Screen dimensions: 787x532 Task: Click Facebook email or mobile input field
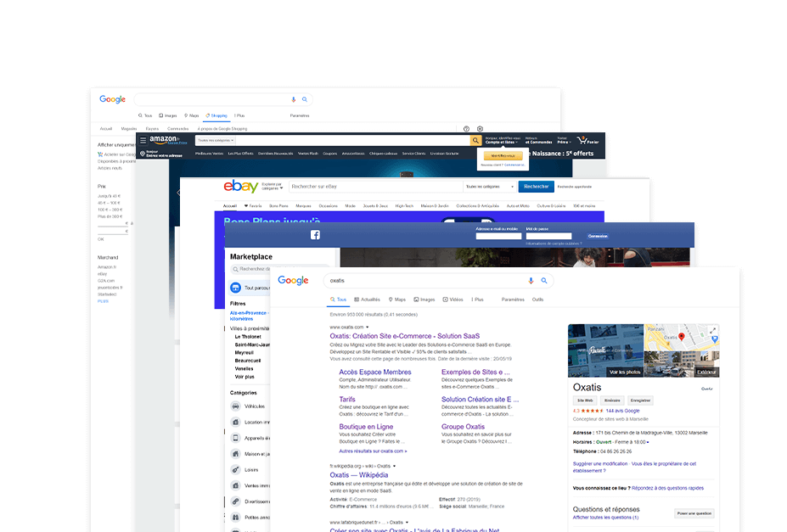(x=498, y=236)
